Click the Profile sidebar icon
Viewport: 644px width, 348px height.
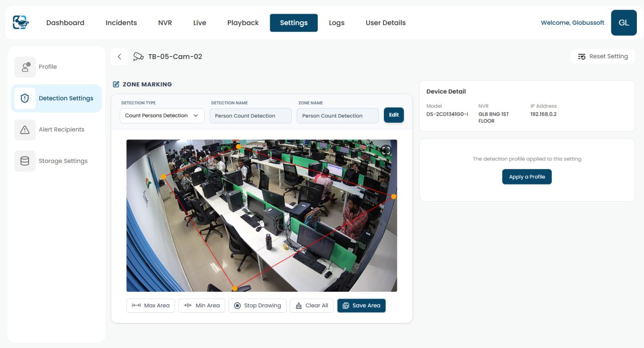pyautogui.click(x=25, y=66)
